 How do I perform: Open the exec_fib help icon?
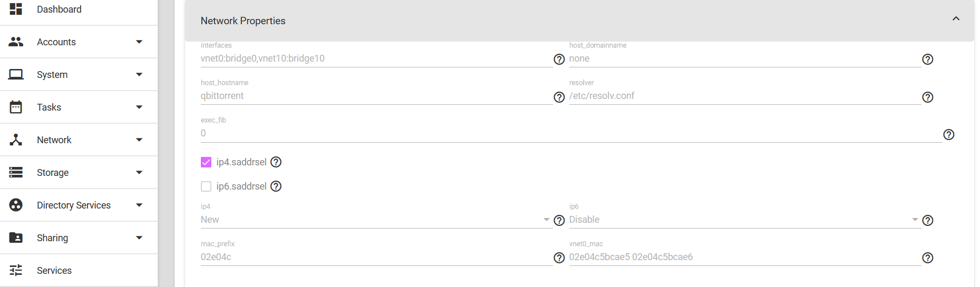click(949, 134)
